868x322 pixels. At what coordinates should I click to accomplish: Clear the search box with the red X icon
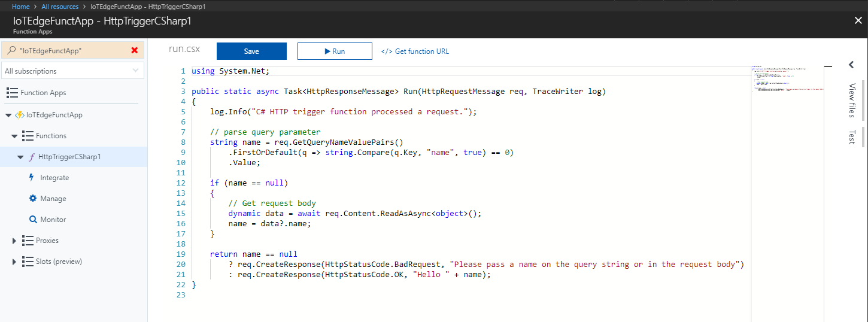135,51
